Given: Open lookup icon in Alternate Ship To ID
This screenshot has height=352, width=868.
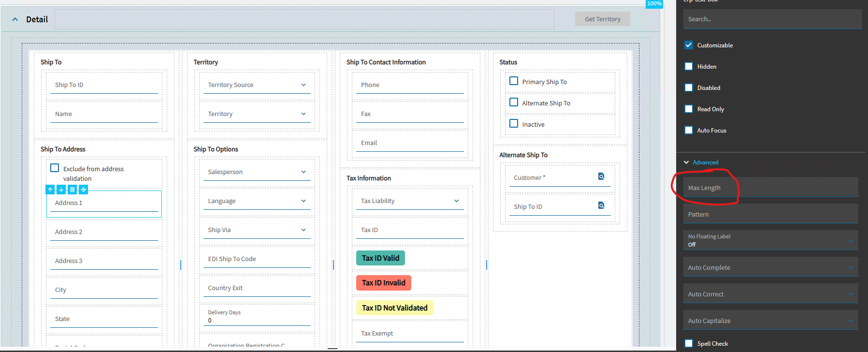Looking at the screenshot, I should click(x=601, y=205).
